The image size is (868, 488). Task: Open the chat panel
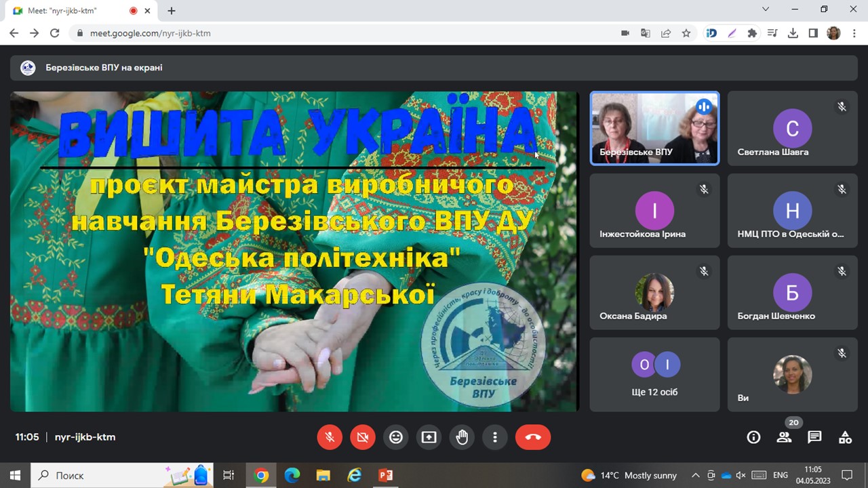coord(814,437)
